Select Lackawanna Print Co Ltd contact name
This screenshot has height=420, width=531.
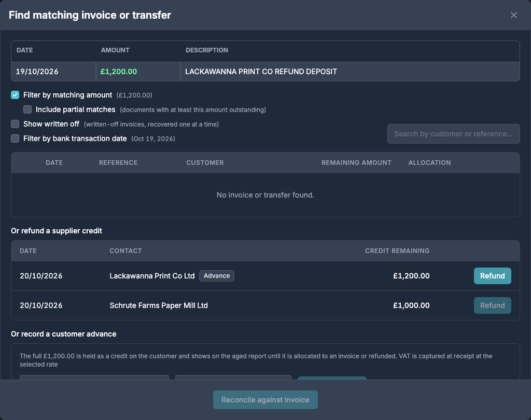tap(152, 276)
